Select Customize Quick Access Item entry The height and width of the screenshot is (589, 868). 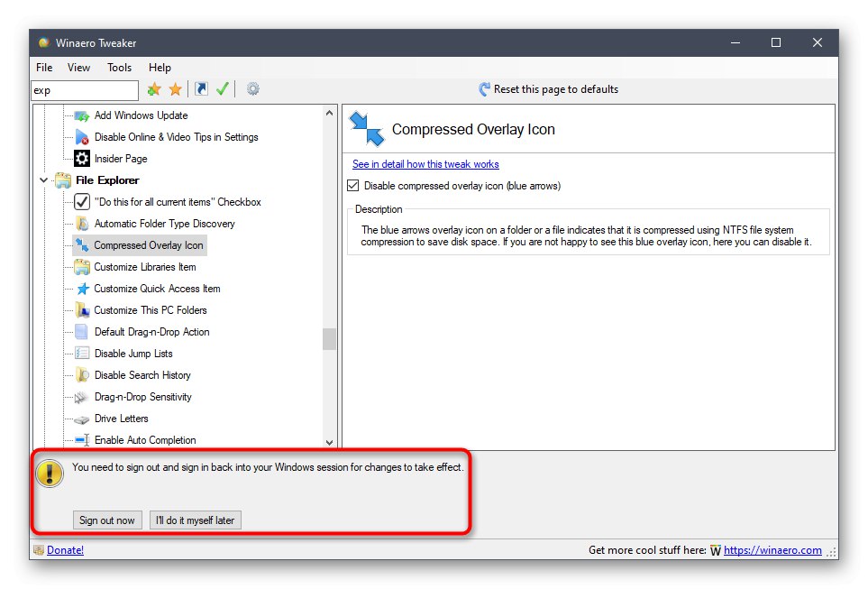[157, 289]
